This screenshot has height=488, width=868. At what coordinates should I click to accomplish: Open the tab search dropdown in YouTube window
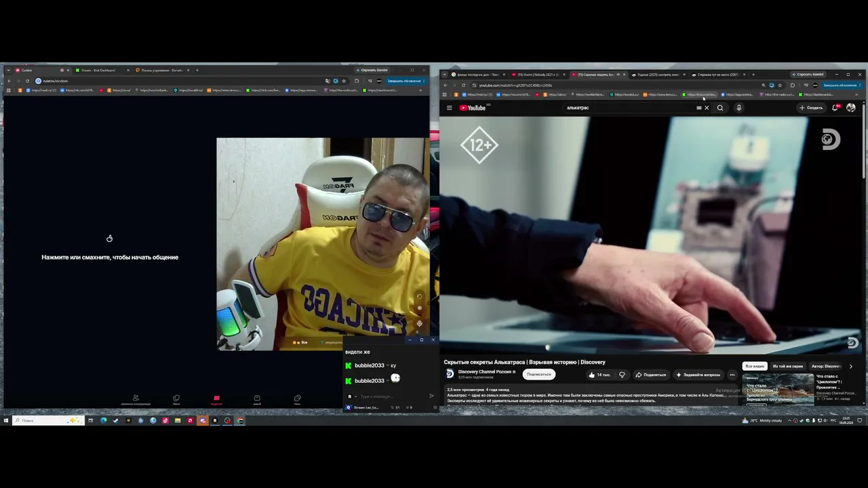point(445,75)
